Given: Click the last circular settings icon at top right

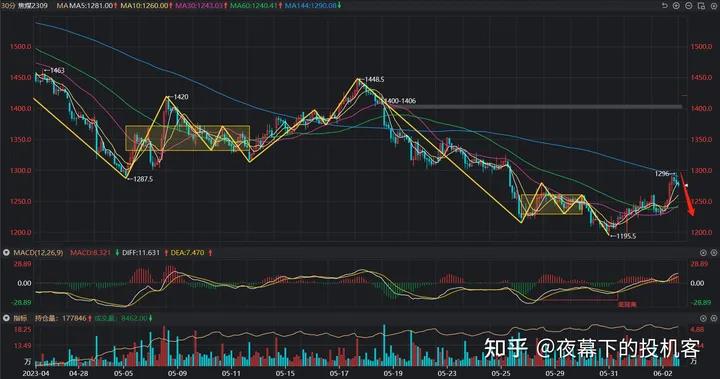Looking at the screenshot, I should [x=713, y=6].
